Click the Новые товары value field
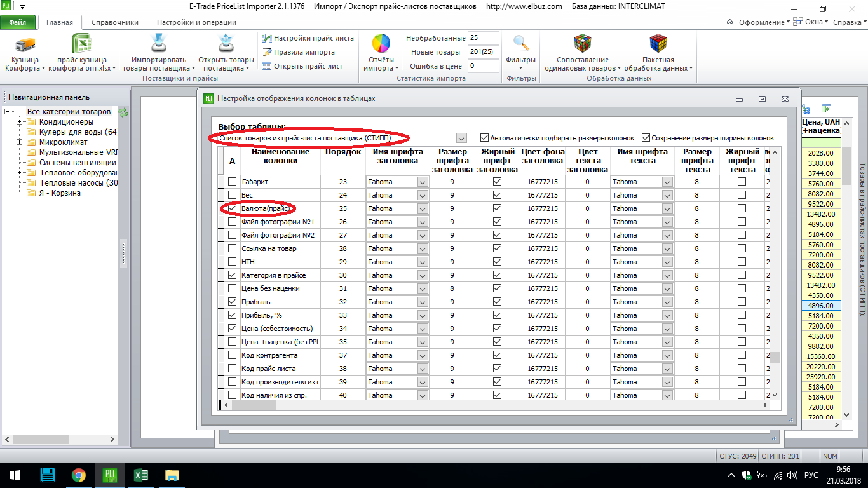The width and height of the screenshot is (868, 488). [483, 52]
